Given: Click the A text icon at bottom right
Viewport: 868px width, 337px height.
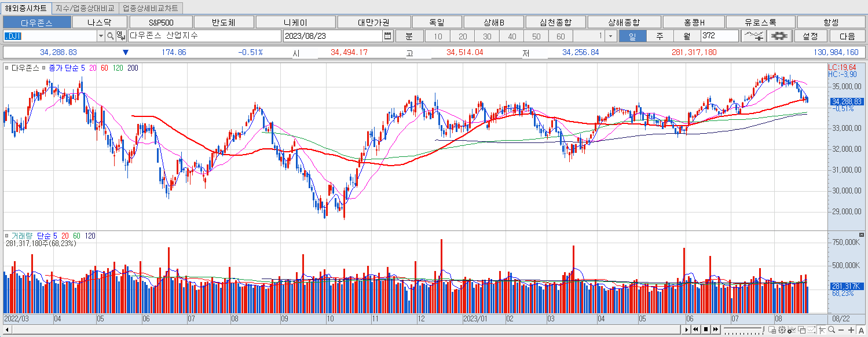Looking at the screenshot, I should coord(861,330).
